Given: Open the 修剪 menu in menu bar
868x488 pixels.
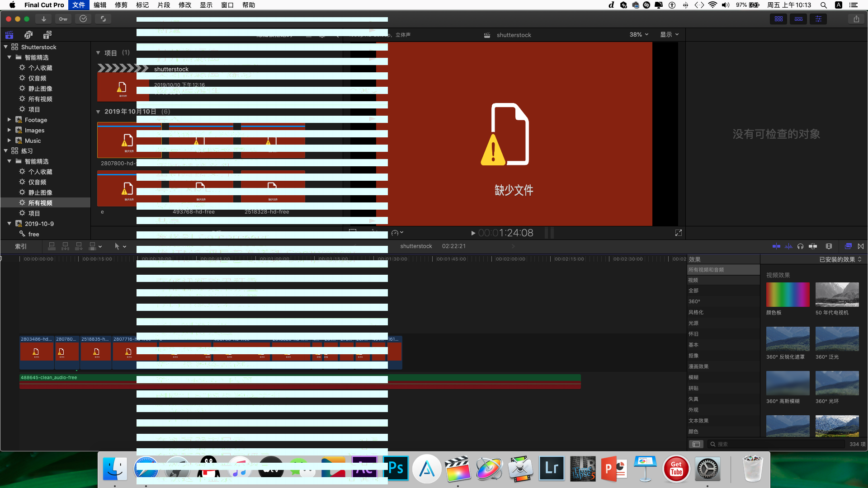Looking at the screenshot, I should 121,5.
